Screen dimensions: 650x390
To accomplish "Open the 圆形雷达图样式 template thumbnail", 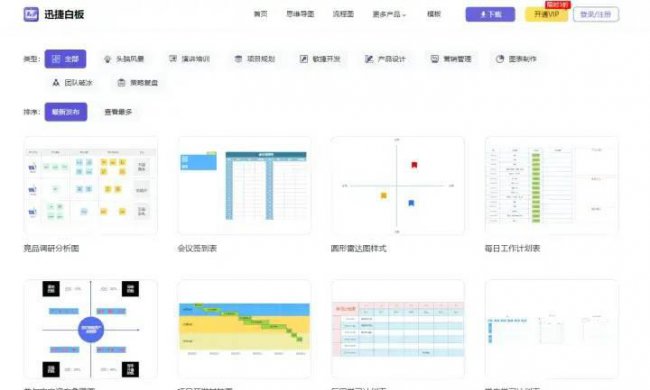I will pos(398,186).
